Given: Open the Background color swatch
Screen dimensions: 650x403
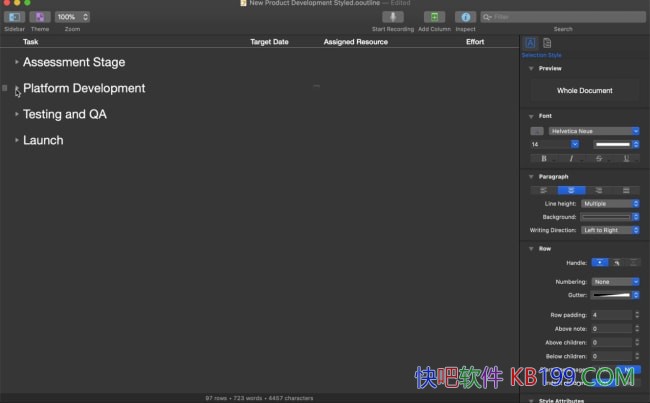Looking at the screenshot, I should click(x=610, y=217).
